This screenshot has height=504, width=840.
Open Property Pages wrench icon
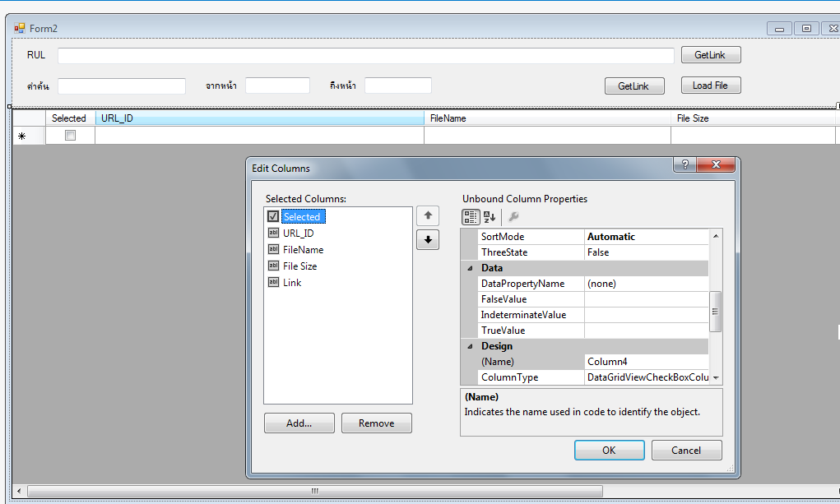(513, 217)
